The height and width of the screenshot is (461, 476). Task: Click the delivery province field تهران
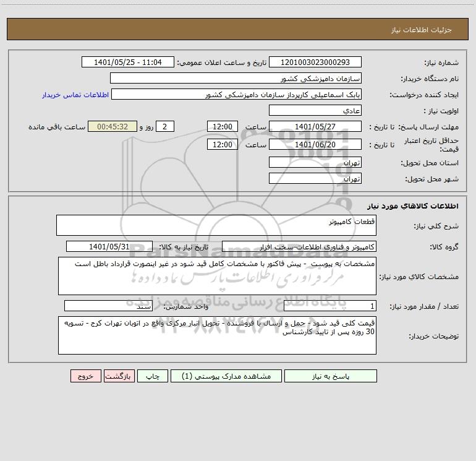coord(315,162)
